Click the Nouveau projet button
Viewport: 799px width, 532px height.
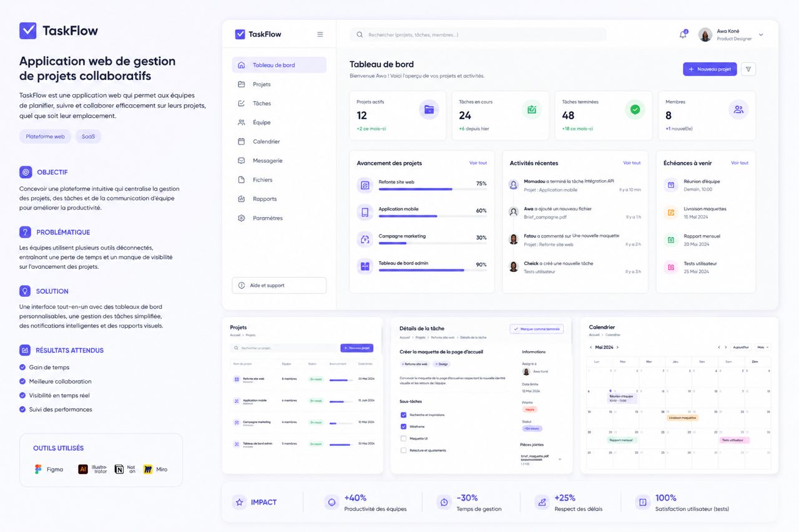[710, 69]
